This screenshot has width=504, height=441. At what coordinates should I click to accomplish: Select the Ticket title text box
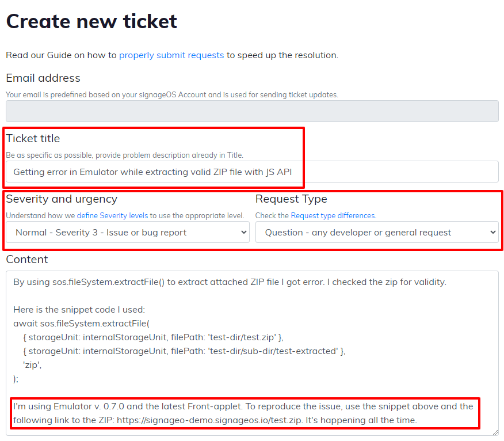coord(252,172)
